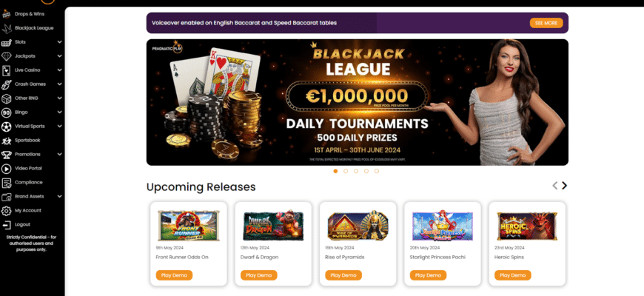Image resolution: width=644 pixels, height=296 pixels.
Task: Expand the Slots menu chevron
Action: point(59,42)
